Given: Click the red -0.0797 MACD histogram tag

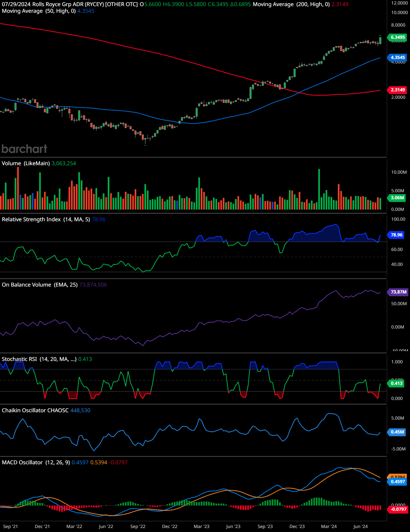Looking at the screenshot, I should 398,509.
